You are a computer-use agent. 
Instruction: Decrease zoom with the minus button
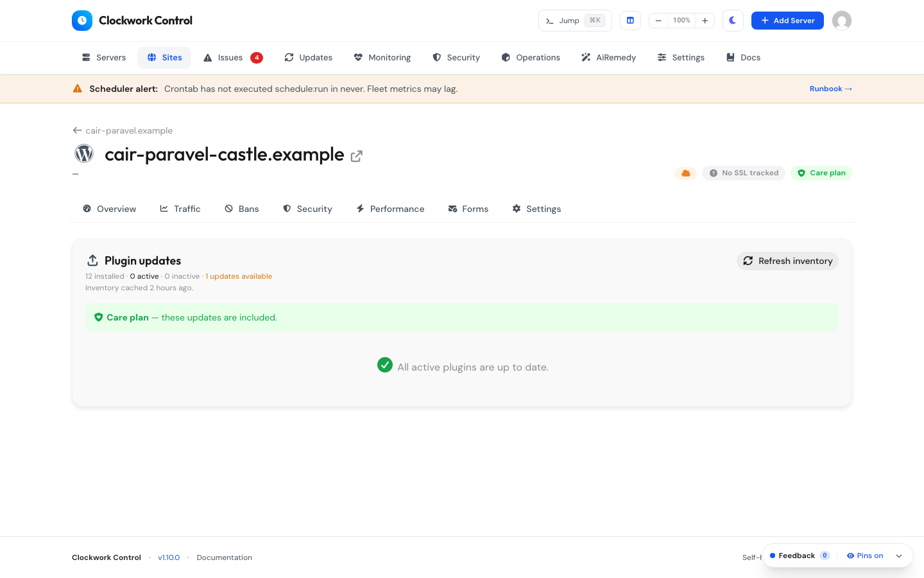coord(658,21)
